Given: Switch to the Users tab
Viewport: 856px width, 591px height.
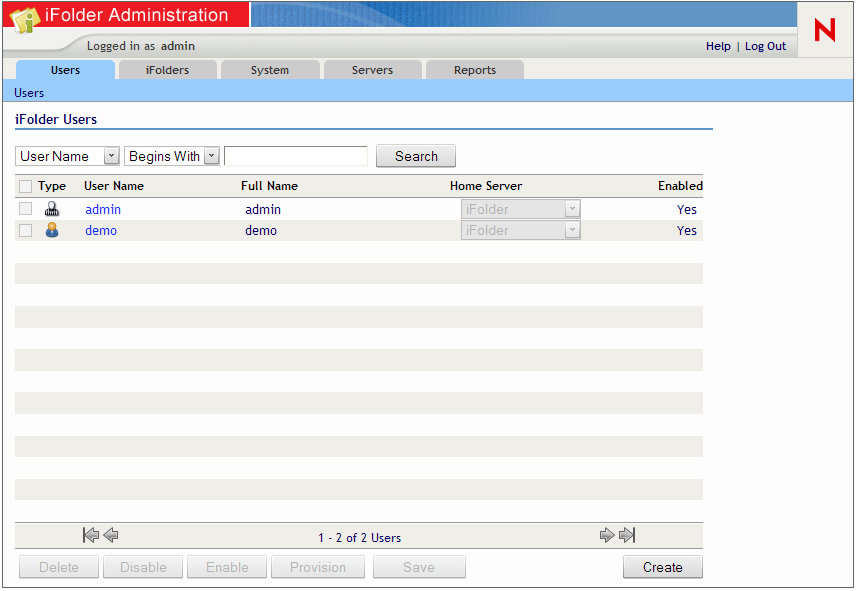Looking at the screenshot, I should pyautogui.click(x=66, y=70).
